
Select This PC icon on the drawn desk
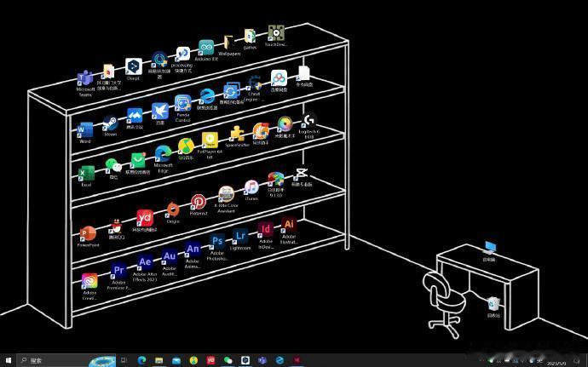[489, 248]
